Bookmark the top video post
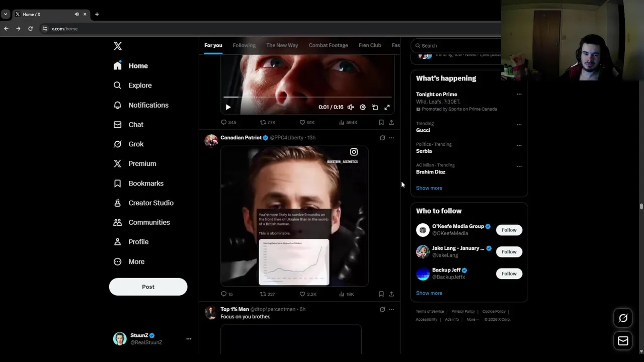The width and height of the screenshot is (644, 362). 381,122
